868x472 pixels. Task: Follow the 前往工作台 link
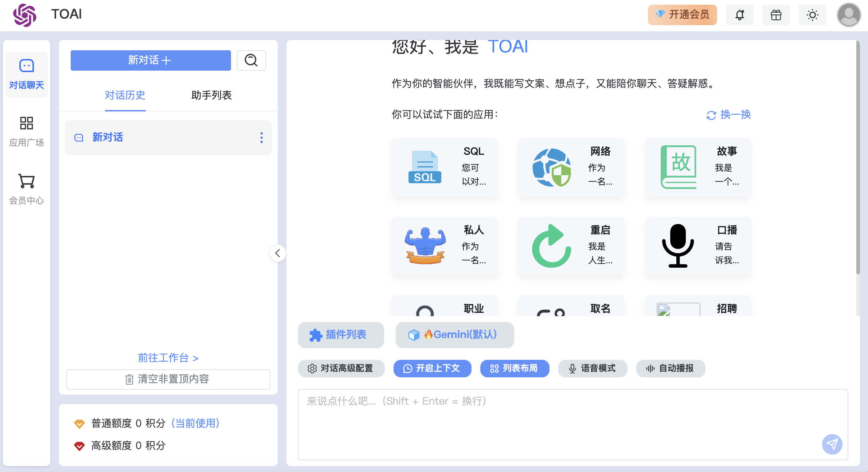tap(168, 358)
